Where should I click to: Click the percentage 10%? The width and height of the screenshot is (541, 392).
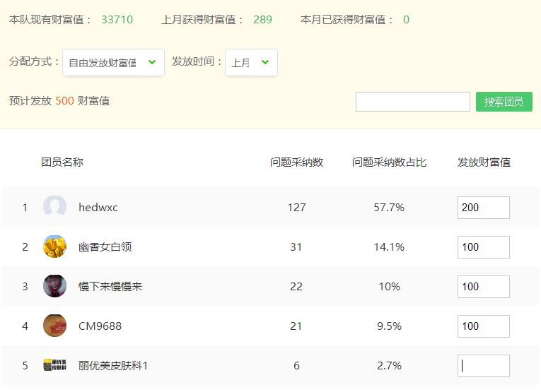tap(390, 287)
